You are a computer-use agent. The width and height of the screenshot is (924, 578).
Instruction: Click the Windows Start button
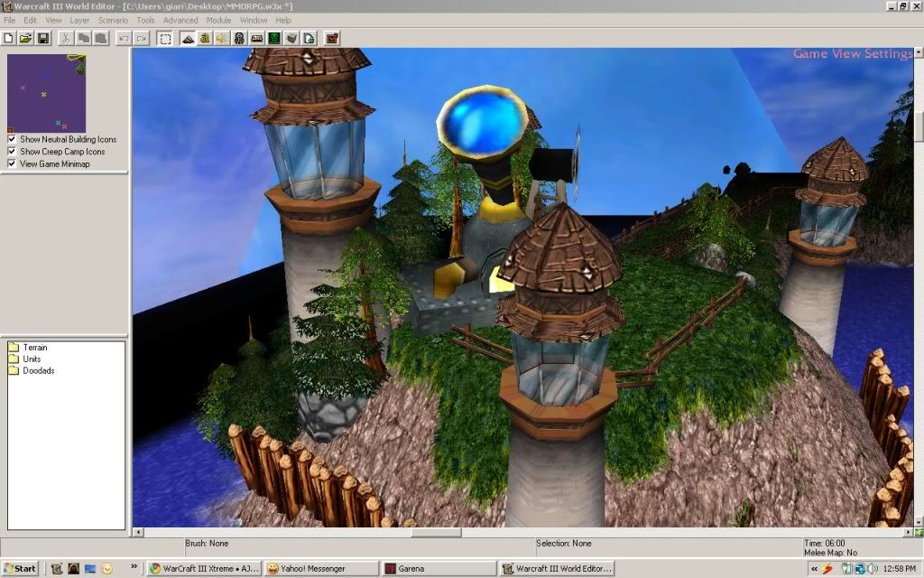20,569
